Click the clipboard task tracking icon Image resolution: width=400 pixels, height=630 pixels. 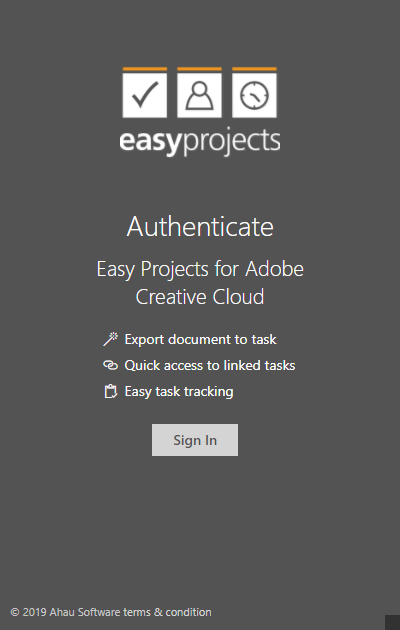point(110,391)
